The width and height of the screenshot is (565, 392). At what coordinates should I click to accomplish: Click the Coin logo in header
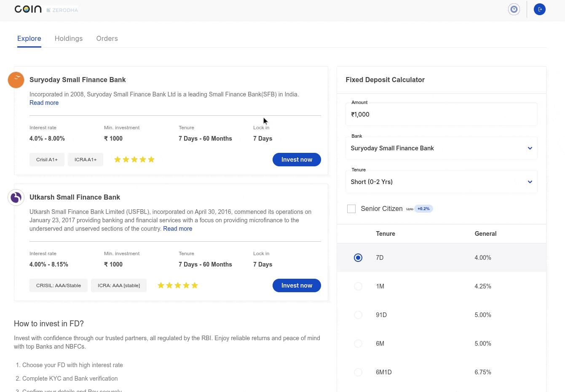28,9
